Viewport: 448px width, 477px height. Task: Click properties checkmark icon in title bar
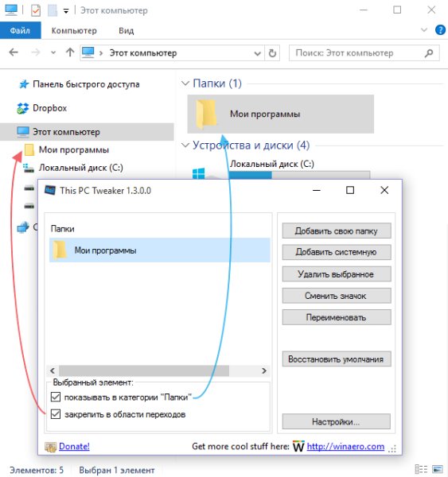(x=36, y=10)
